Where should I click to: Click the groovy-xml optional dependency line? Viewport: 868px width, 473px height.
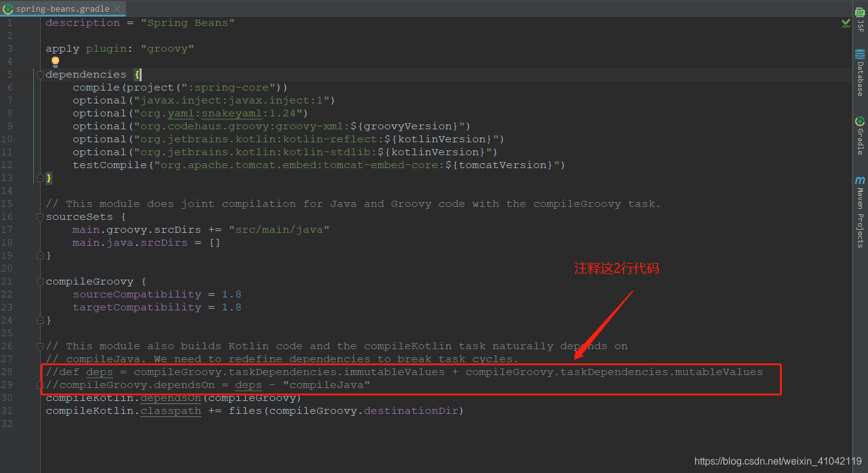coord(271,126)
